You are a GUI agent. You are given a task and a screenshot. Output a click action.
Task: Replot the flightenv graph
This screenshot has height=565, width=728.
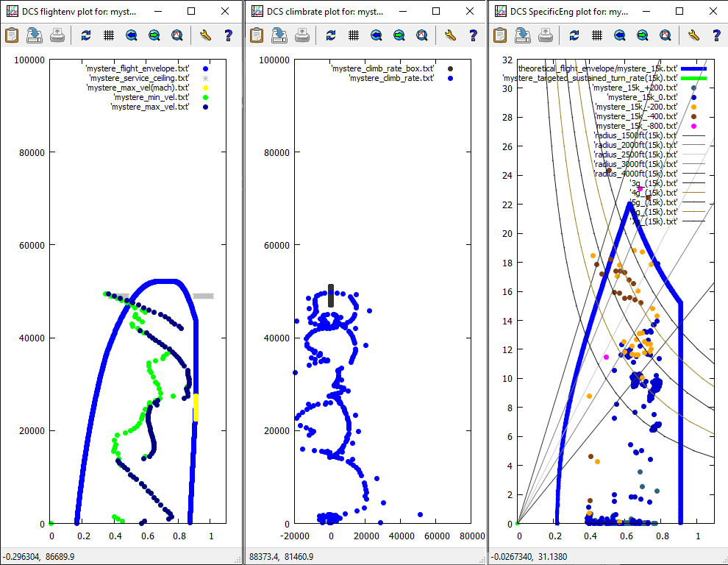coord(86,35)
